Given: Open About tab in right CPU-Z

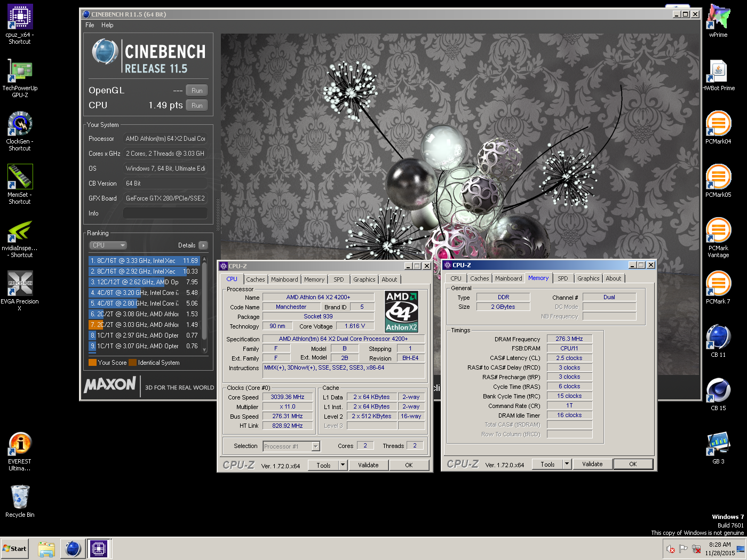Looking at the screenshot, I should pyautogui.click(x=614, y=278).
